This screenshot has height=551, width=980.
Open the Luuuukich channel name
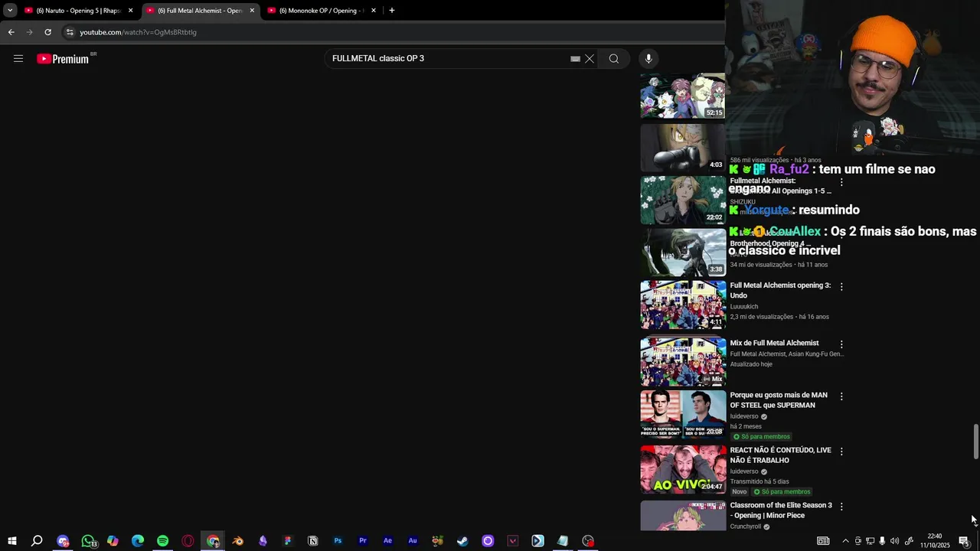744,307
